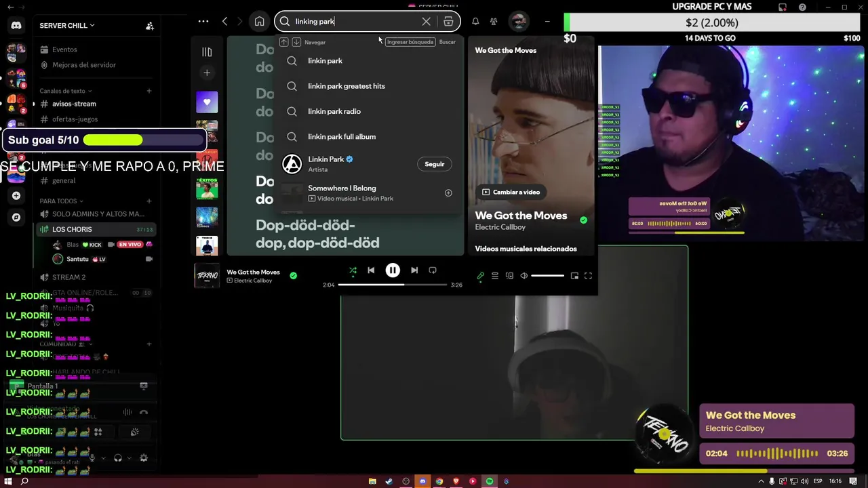Open the Spotify play queue
Viewport: 868px width, 488px height.
tap(495, 276)
